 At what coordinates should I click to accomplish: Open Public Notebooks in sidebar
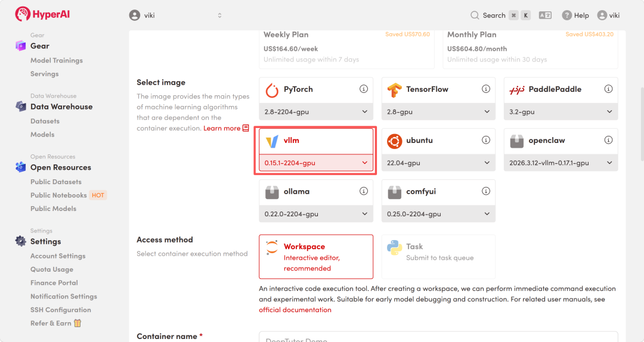[x=58, y=195]
